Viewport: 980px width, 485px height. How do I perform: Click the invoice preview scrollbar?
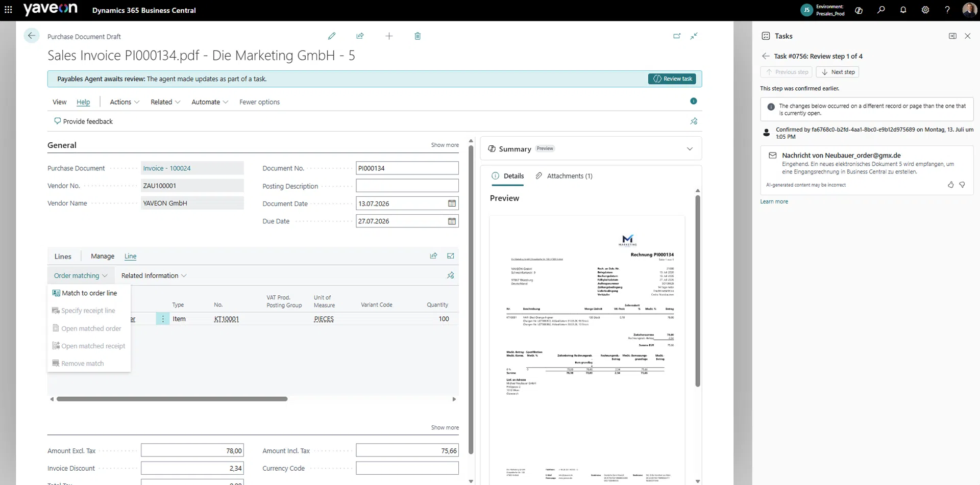click(x=698, y=291)
